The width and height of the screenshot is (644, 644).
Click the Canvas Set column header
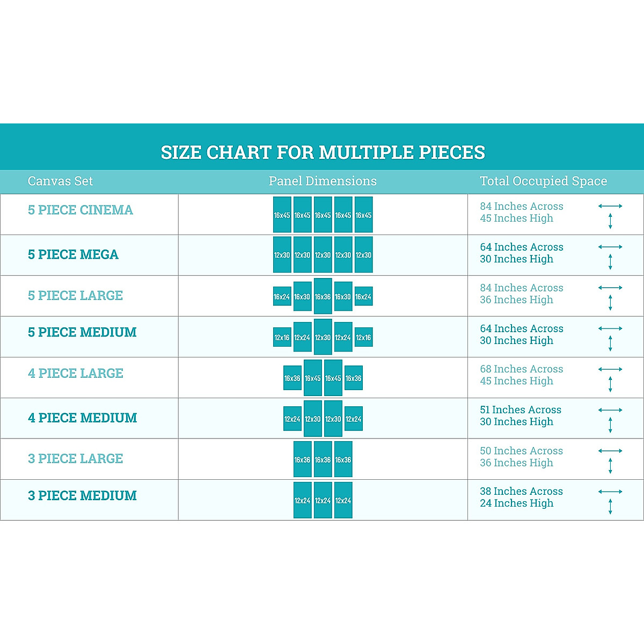click(x=60, y=181)
